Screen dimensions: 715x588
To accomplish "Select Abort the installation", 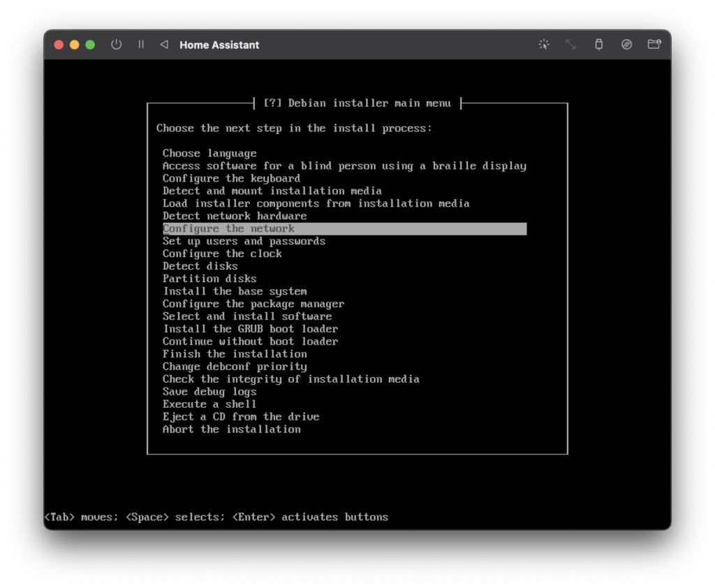I will click(344, 429).
